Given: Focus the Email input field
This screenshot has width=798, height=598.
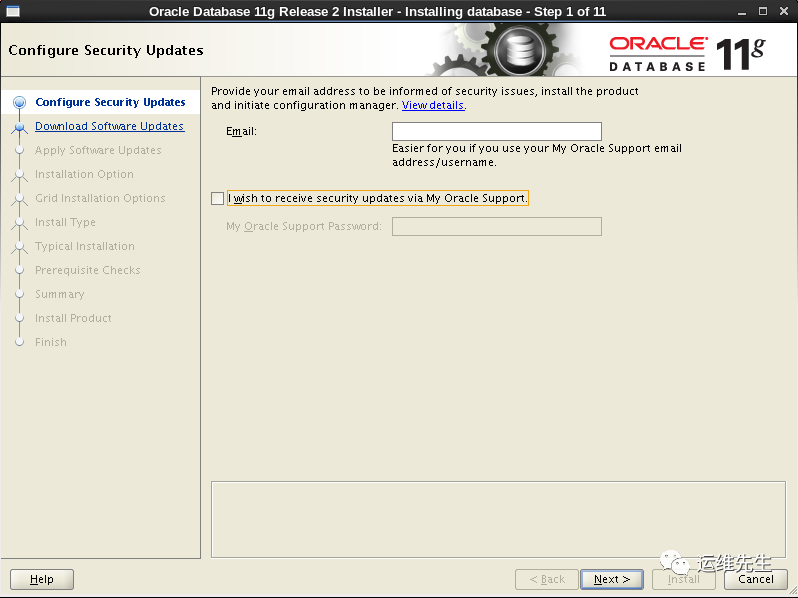Looking at the screenshot, I should coord(497,131).
